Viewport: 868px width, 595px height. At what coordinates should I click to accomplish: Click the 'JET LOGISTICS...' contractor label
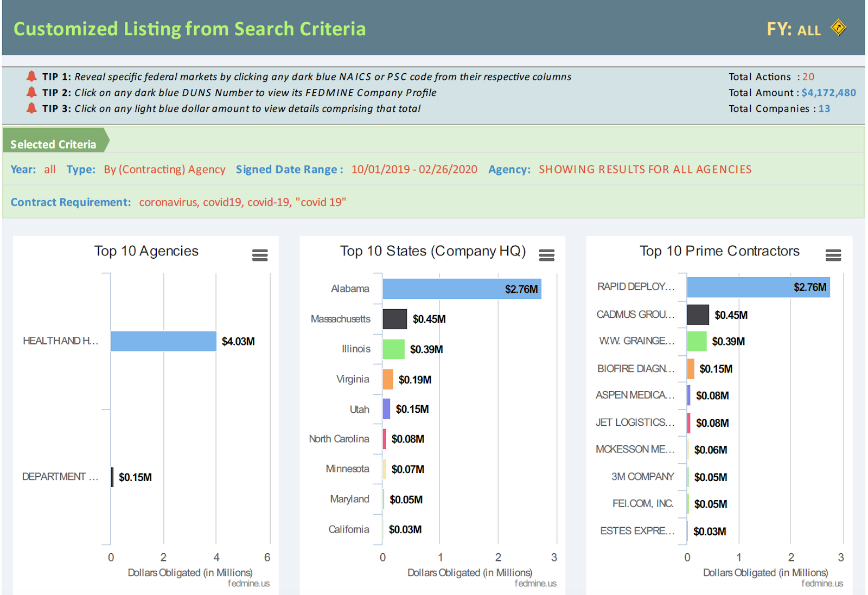click(x=635, y=422)
